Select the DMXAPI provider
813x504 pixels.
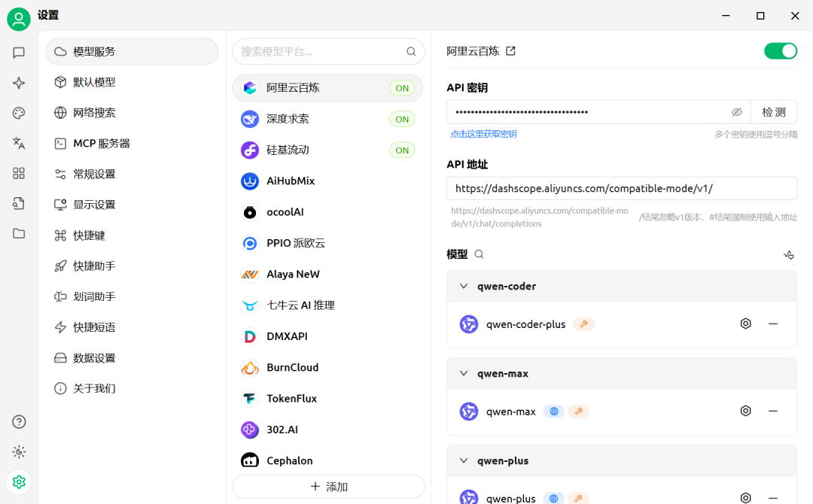[327, 336]
